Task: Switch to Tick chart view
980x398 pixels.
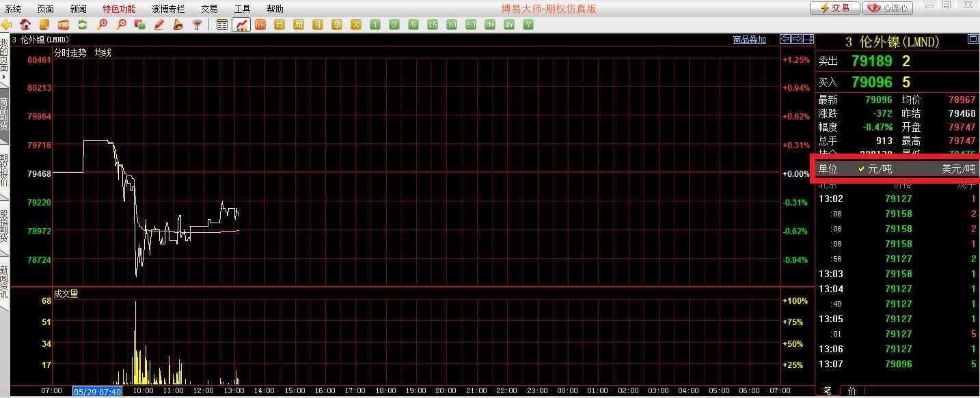Action: tap(260, 25)
